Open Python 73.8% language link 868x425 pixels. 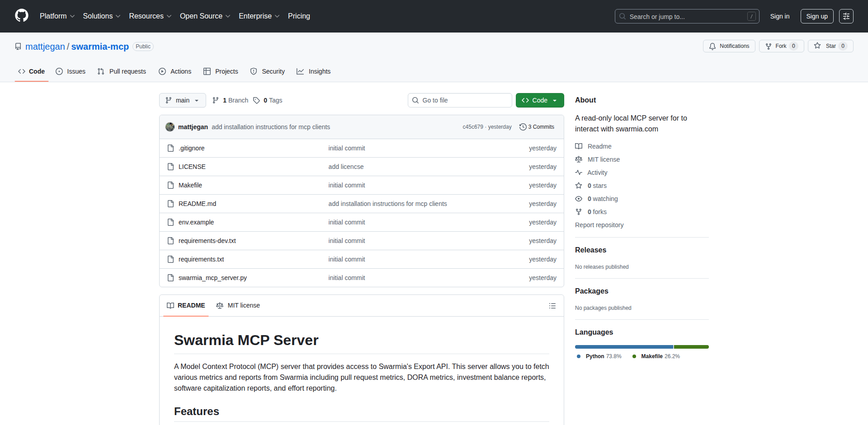[599, 356]
